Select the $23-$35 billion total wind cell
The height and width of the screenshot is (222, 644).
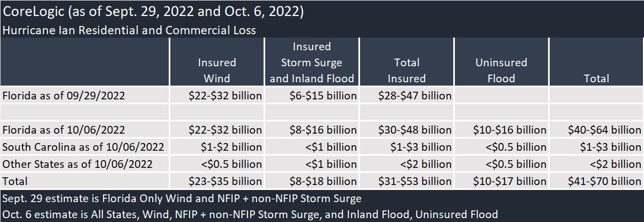[x=225, y=181]
